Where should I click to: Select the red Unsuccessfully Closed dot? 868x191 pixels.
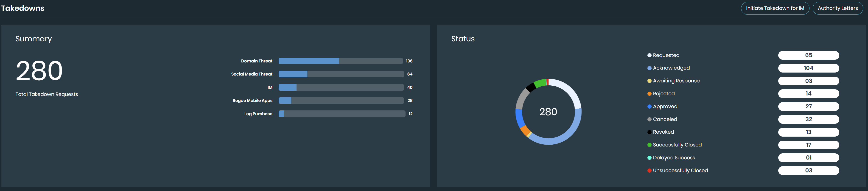(649, 170)
